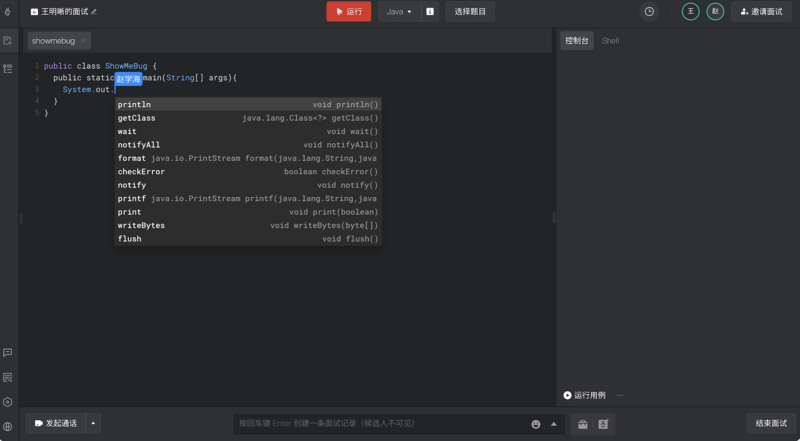Click the 赵 participant avatar

click(x=715, y=12)
